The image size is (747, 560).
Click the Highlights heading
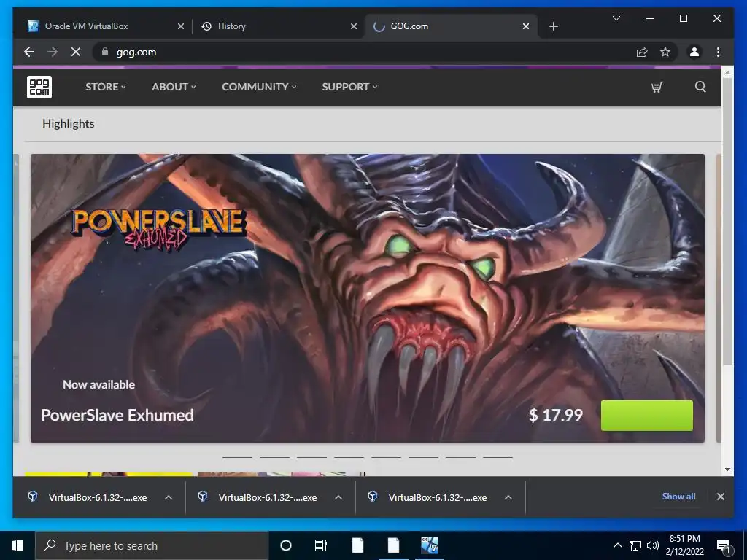[68, 123]
